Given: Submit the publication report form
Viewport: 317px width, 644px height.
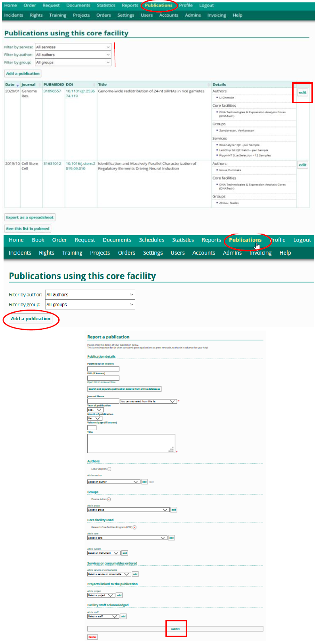Looking at the screenshot, I should (x=175, y=629).
